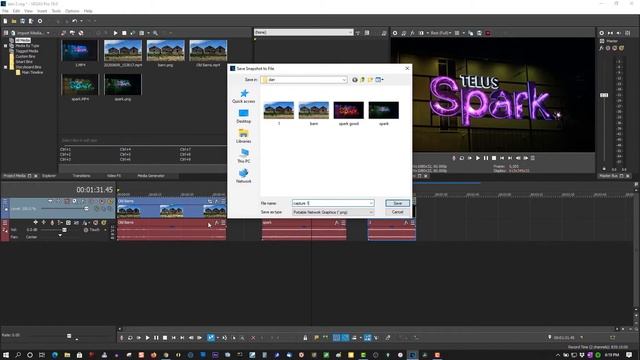640x360 pixels.
Task: Click Cancel in the Save Snapshot dialog
Action: [x=397, y=212]
